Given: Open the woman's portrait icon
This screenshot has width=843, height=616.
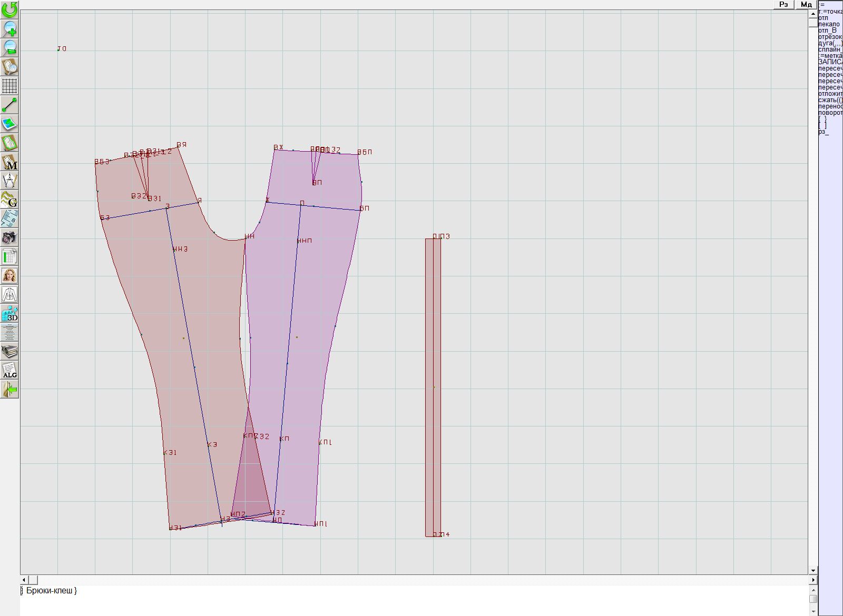Looking at the screenshot, I should (x=9, y=275).
